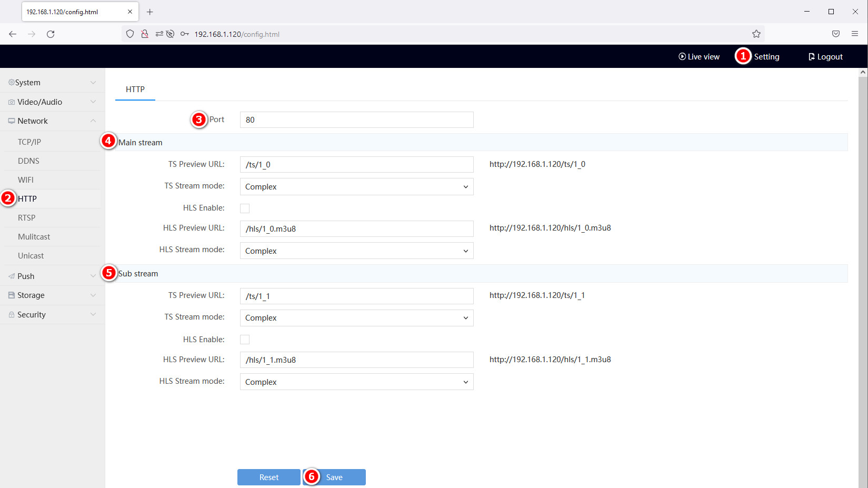The width and height of the screenshot is (868, 488).
Task: Click the Save button
Action: click(x=334, y=477)
